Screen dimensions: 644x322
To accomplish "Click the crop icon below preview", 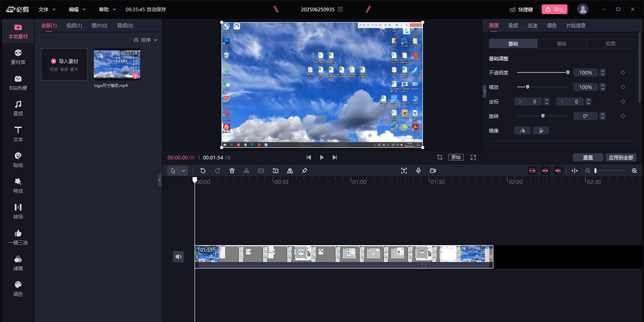I will [440, 157].
